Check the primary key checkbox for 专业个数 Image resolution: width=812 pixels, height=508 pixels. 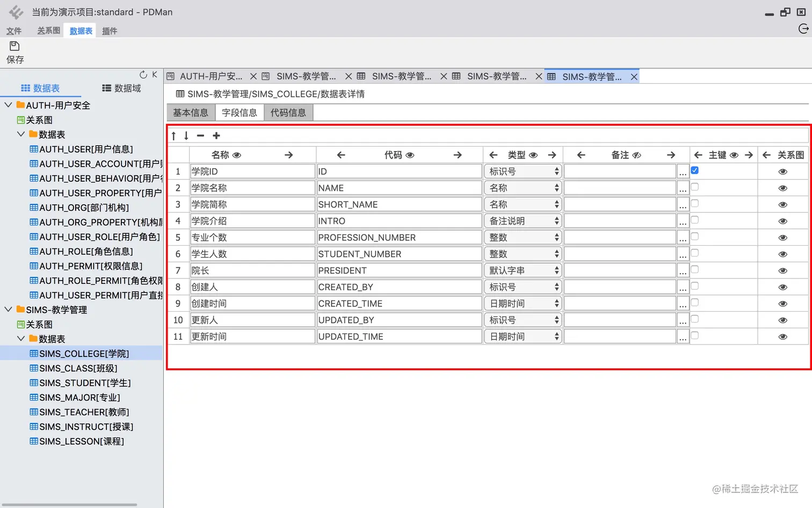(695, 237)
